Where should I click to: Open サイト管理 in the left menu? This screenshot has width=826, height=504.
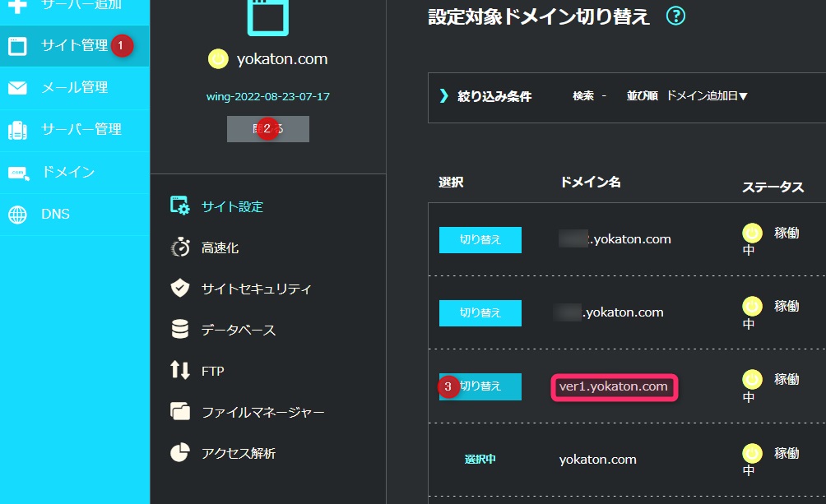click(74, 46)
